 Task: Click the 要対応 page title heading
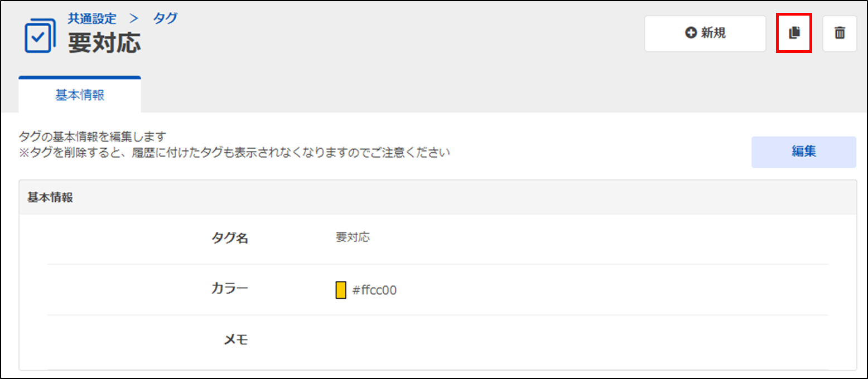(x=104, y=43)
